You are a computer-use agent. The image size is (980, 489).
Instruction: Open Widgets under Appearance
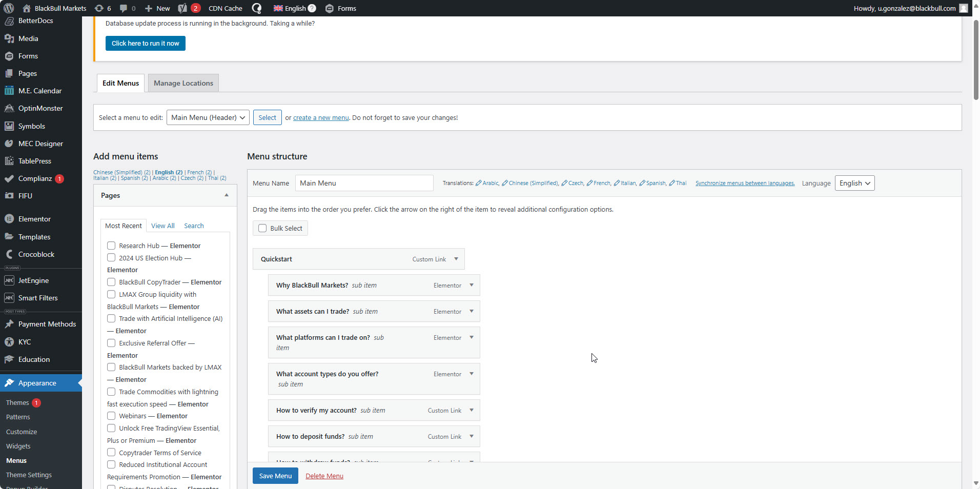(x=18, y=446)
